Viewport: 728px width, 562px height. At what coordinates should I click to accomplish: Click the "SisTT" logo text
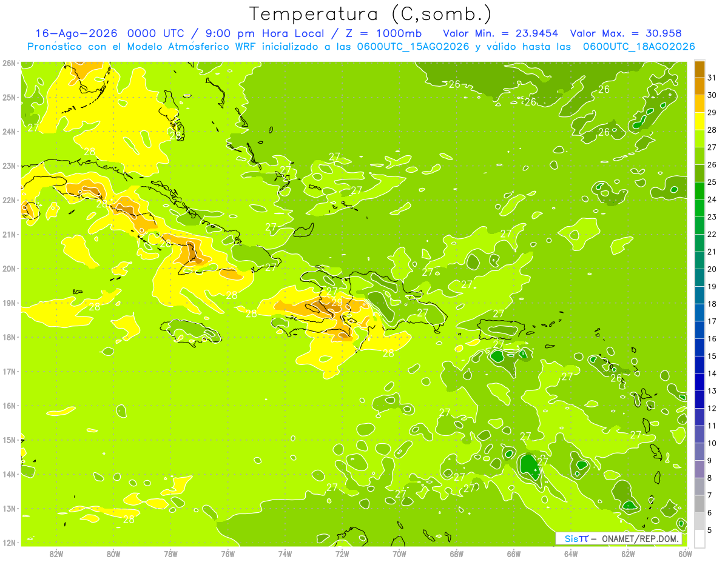[576, 538]
